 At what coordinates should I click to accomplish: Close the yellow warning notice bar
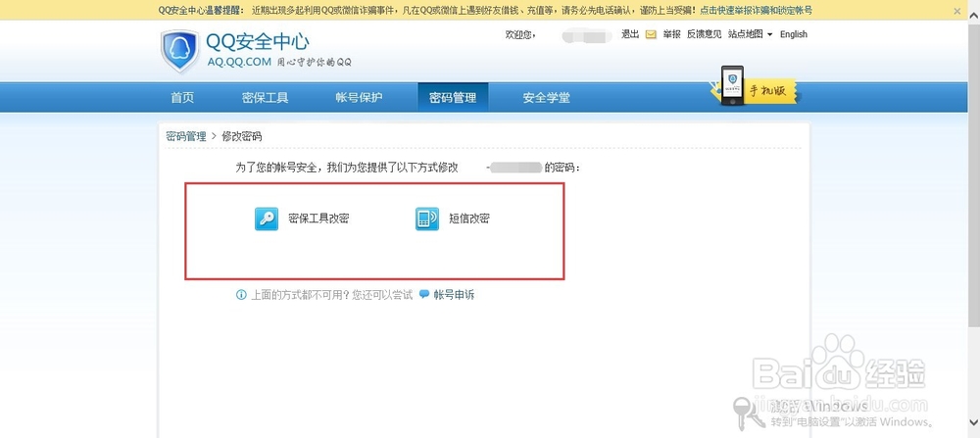coord(957,11)
